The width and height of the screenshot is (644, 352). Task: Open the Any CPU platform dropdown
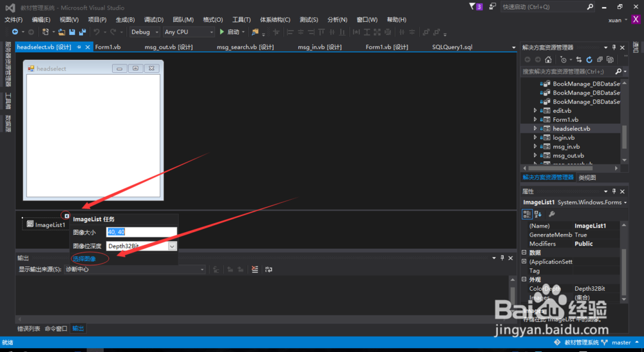tap(189, 32)
